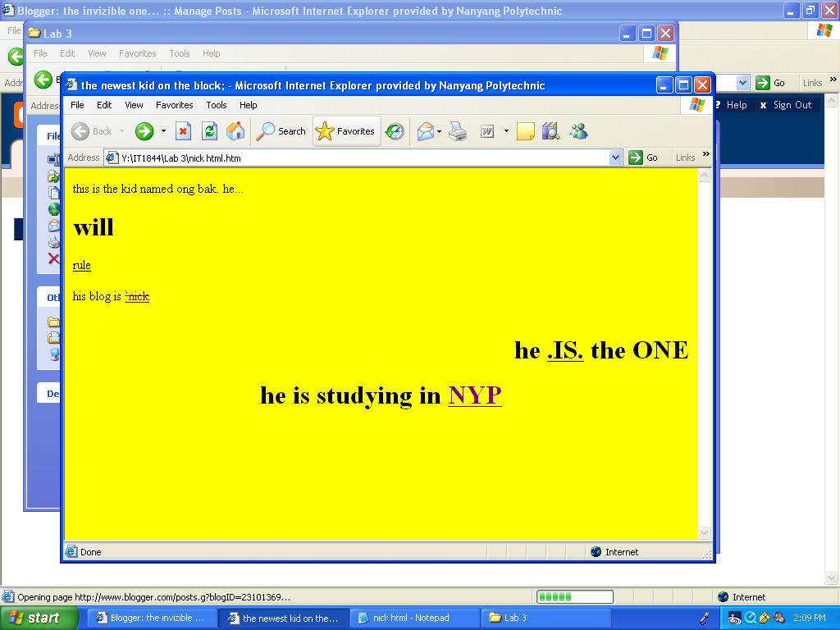Screen dimensions: 840x630
Task: Click the underlined '.IS.' text
Action: [565, 350]
